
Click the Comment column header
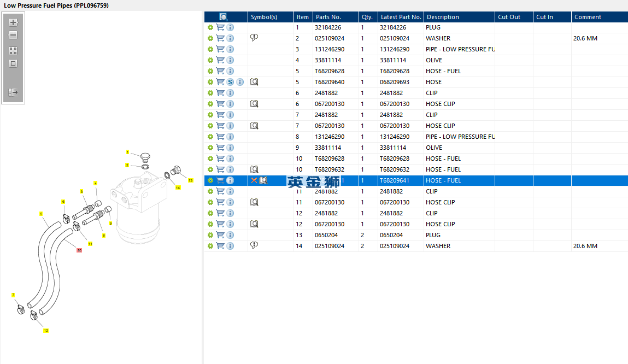[600, 17]
